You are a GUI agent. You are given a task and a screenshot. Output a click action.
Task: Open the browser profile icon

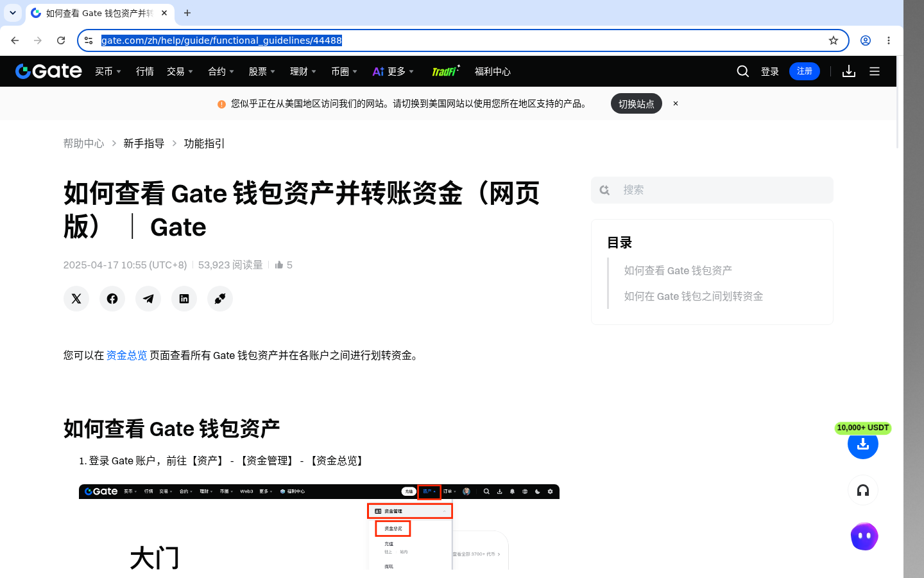click(x=866, y=40)
